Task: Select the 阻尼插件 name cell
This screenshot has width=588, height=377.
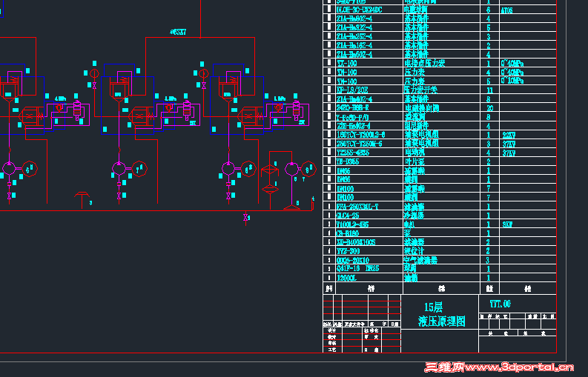Action: [416, 126]
